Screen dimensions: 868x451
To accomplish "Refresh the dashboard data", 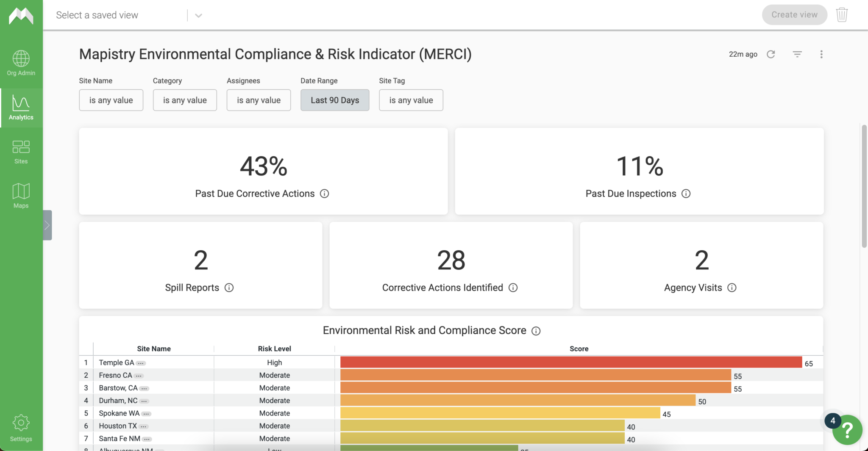I will point(771,54).
